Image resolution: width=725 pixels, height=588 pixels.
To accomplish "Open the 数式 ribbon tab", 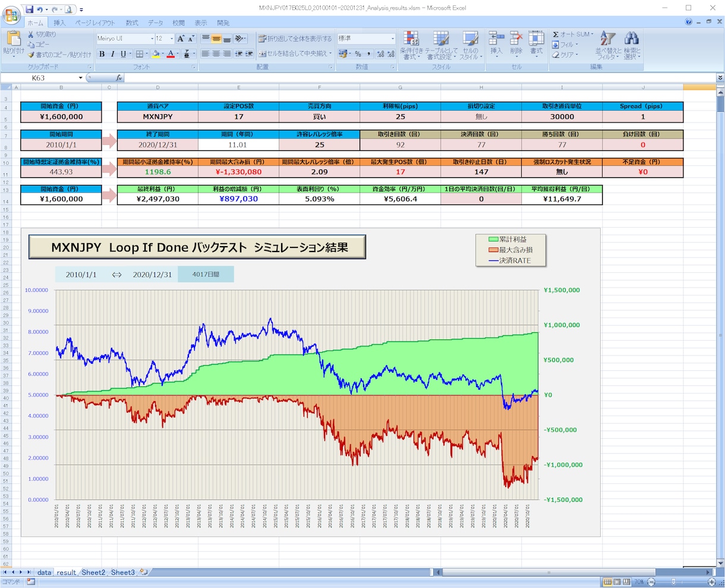I will pos(132,23).
